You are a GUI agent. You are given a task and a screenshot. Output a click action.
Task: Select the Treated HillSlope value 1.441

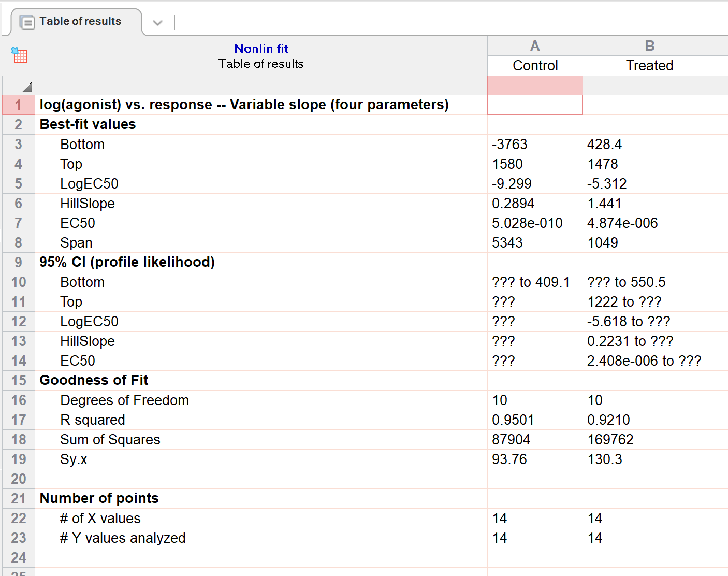(604, 204)
